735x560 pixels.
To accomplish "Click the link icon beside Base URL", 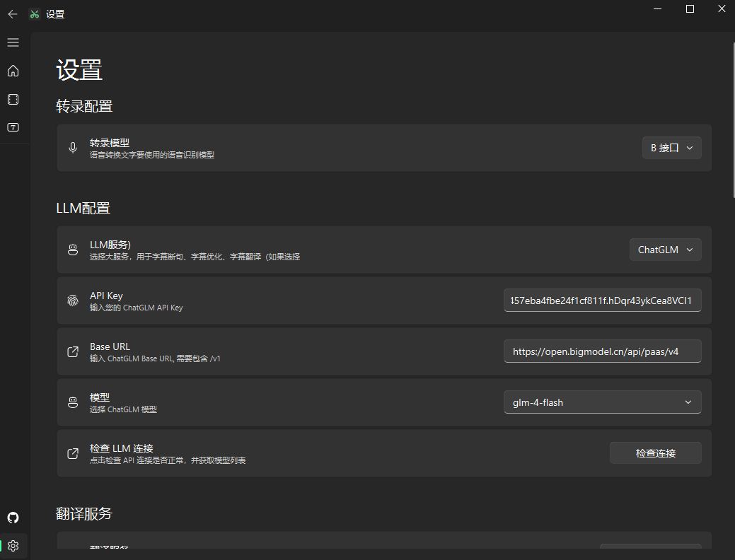I will click(73, 351).
